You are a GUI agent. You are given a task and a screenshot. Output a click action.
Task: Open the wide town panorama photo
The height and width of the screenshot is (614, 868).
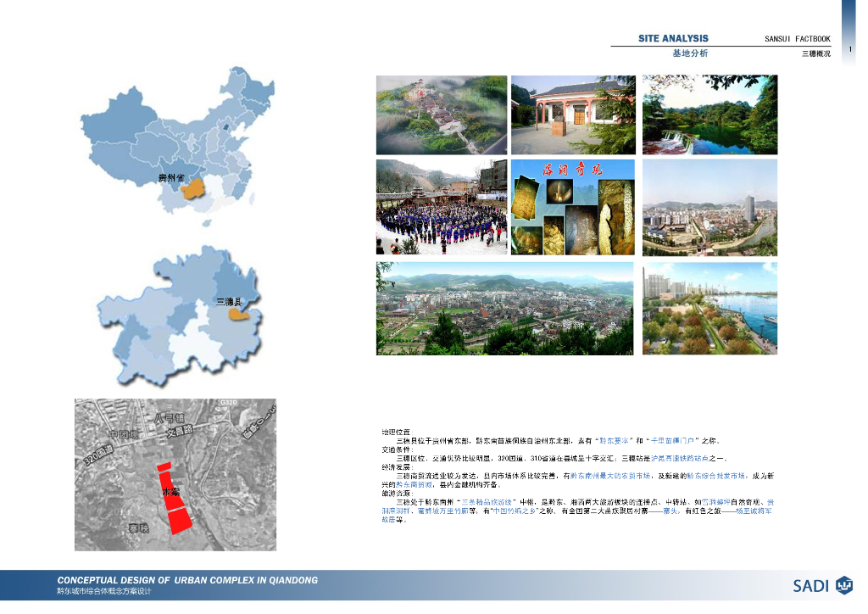(x=505, y=309)
